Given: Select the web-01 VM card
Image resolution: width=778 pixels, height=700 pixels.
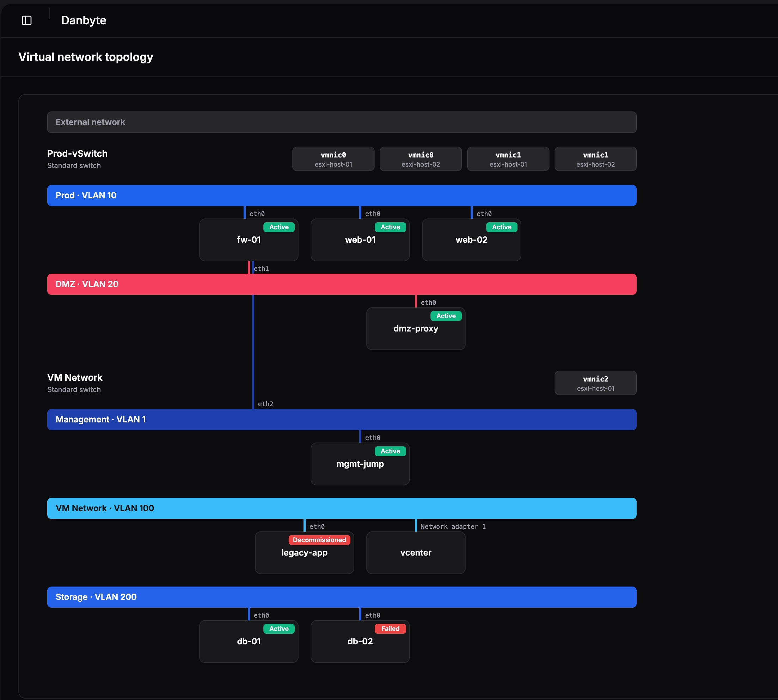Looking at the screenshot, I should [x=360, y=240].
